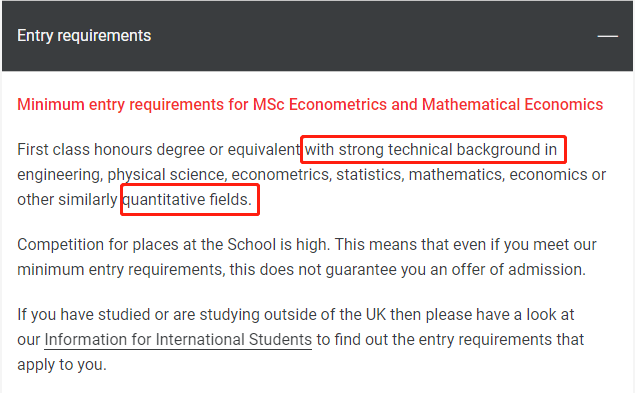Click the word 'statistics' in the paragraph

click(369, 175)
